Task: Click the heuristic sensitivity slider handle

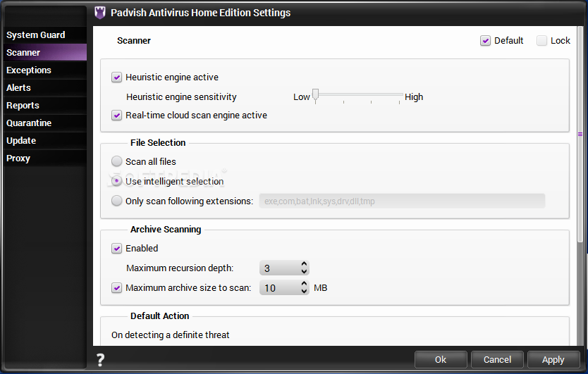Action: coord(315,95)
